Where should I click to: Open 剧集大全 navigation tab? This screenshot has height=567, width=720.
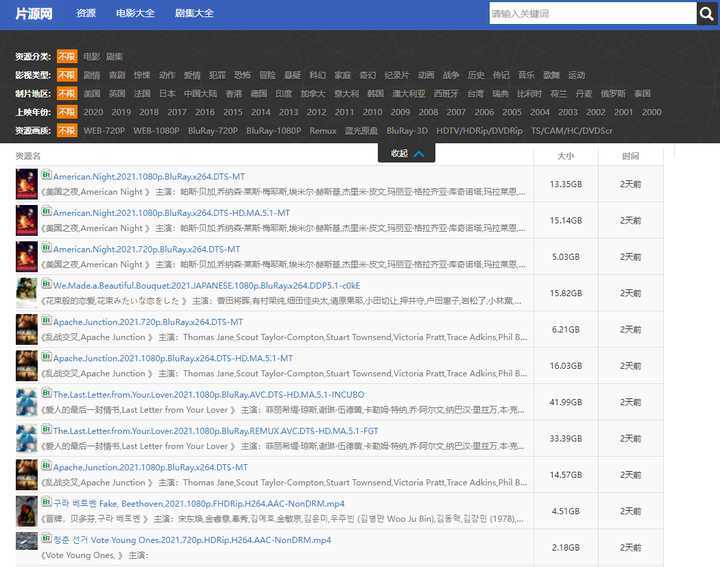(x=193, y=13)
